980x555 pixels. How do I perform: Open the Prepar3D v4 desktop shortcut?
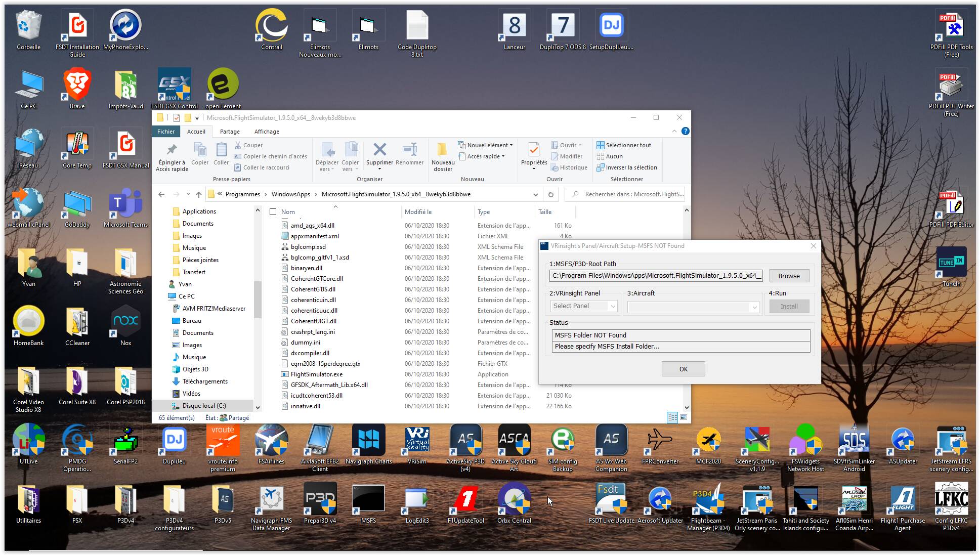[320, 504]
